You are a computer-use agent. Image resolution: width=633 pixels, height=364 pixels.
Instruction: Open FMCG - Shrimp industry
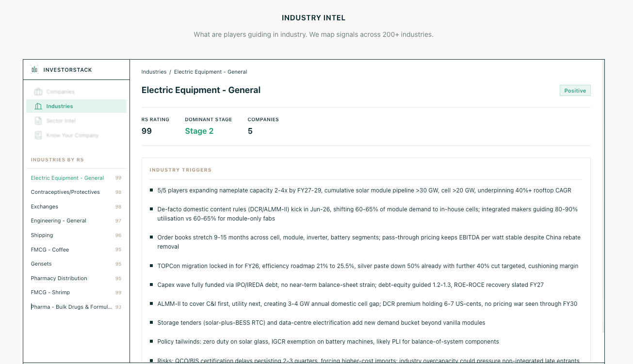tap(76, 292)
